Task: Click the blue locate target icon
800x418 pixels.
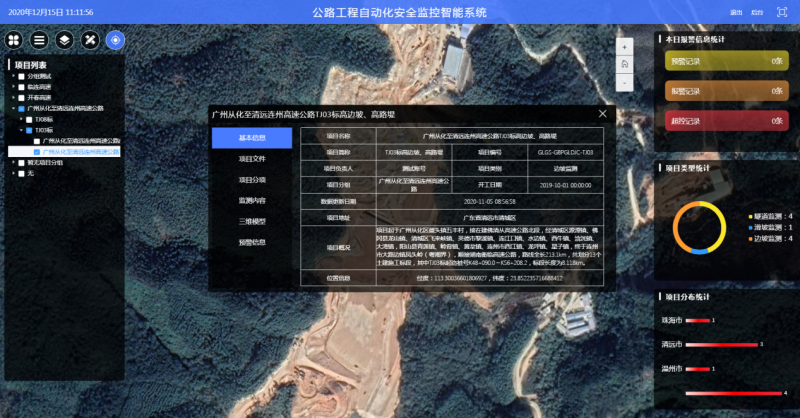Action: point(115,40)
